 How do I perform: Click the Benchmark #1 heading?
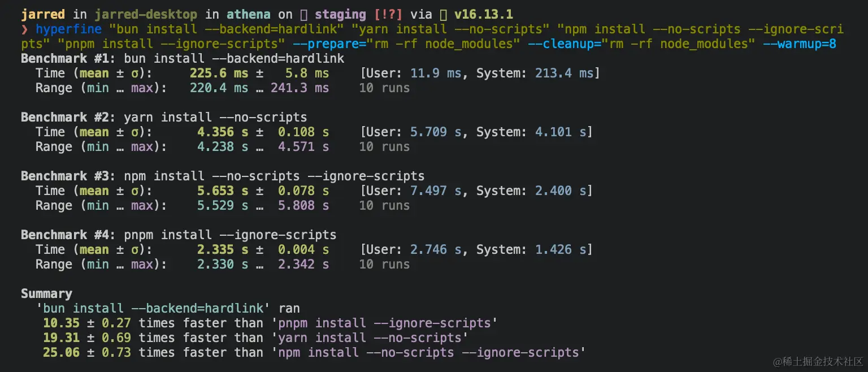[x=68, y=58]
